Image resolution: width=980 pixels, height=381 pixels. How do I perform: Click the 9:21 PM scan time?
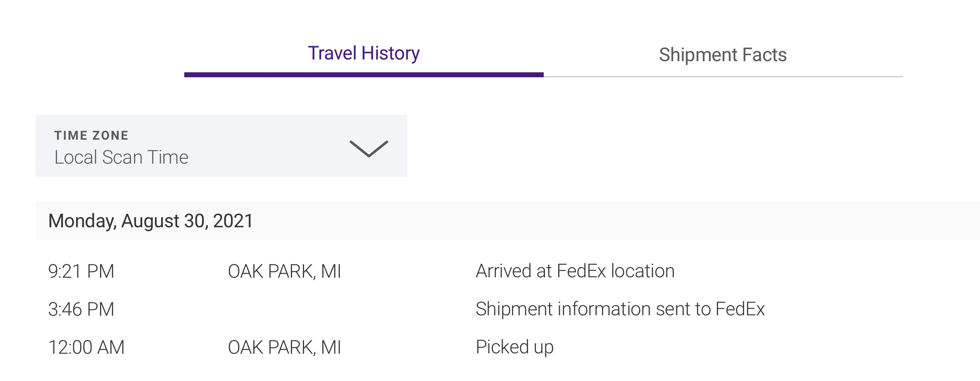tap(81, 271)
